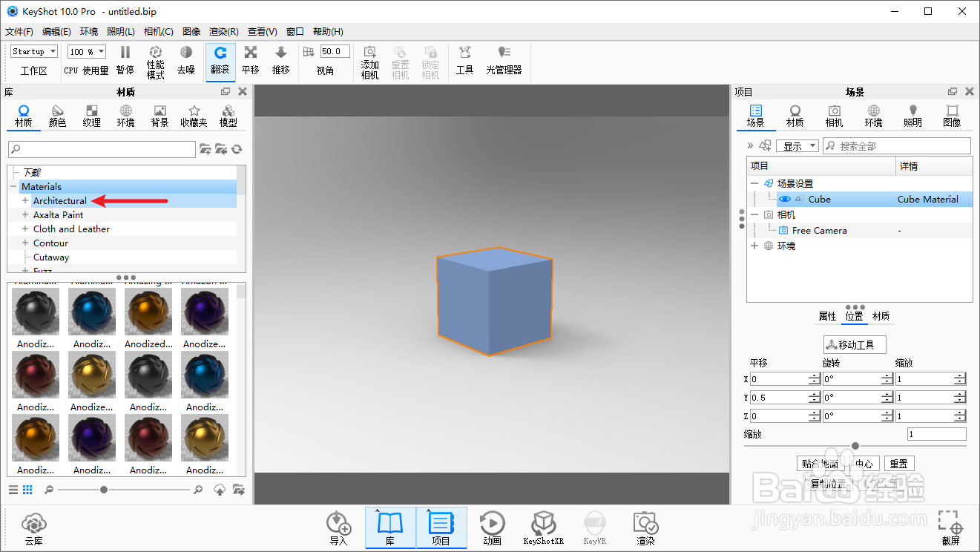
Task: Expand the Cloth and Leather folder
Action: (25, 229)
